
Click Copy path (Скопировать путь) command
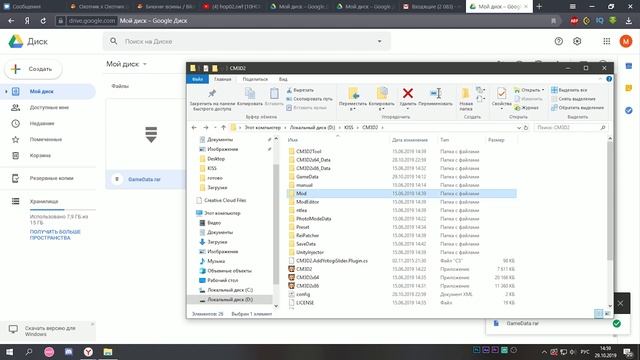309,99
